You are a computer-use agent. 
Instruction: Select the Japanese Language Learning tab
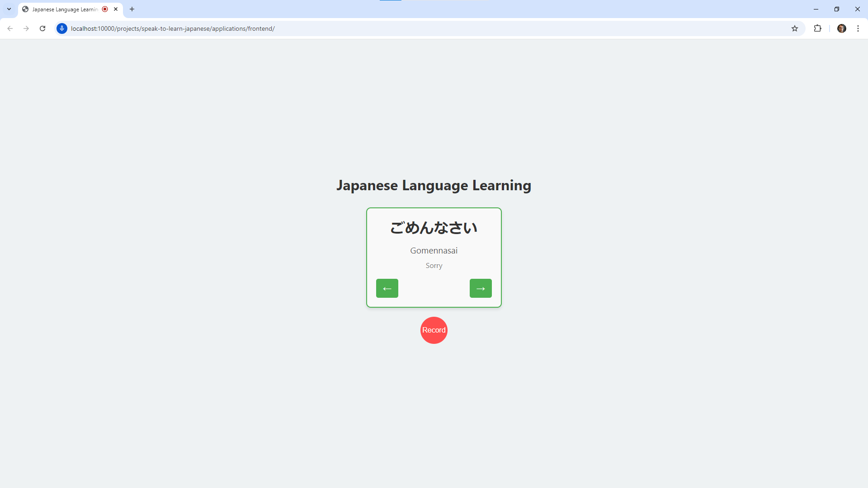[65, 9]
